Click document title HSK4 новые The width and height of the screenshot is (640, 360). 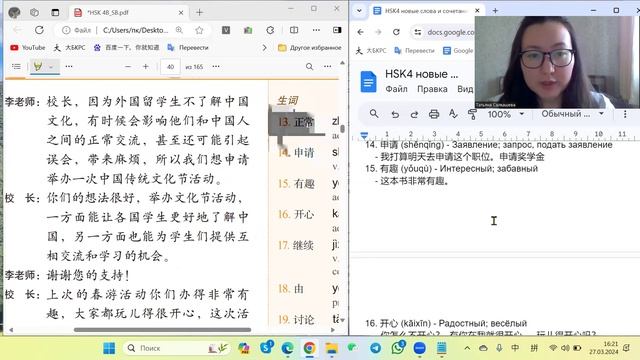421,74
